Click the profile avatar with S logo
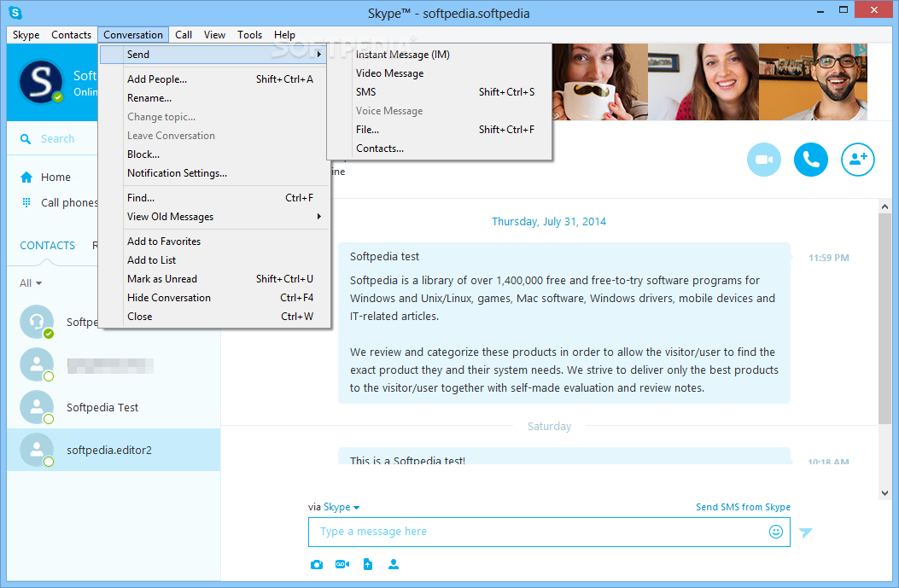Viewport: 899px width, 588px height. (x=41, y=82)
